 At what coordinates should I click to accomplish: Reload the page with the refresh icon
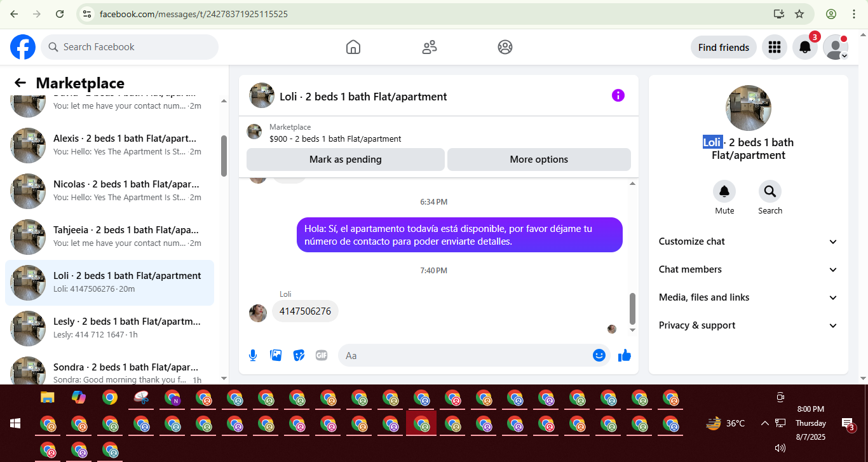point(60,14)
